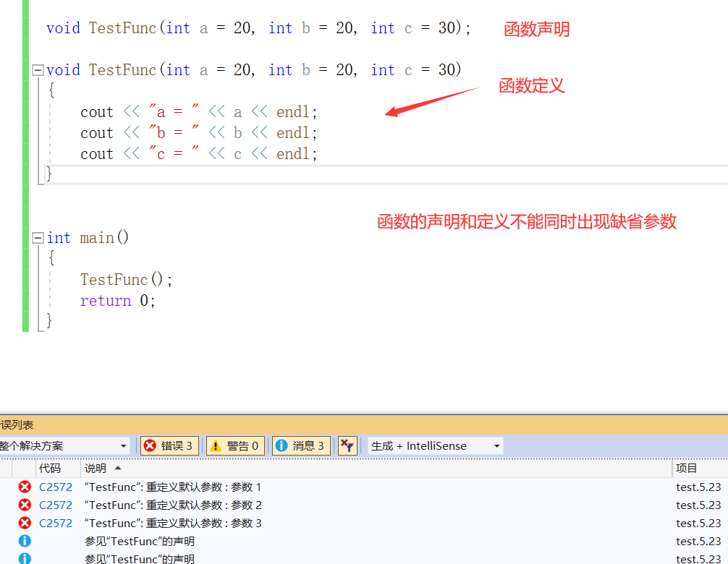
Task: Select the "重定义默认参数 : 参数 1" error description
Action: (x=173, y=487)
